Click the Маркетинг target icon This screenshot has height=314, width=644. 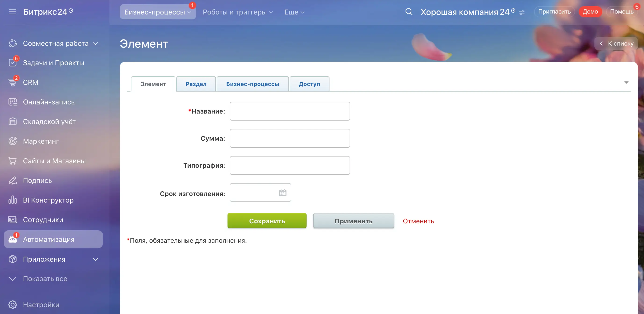pyautogui.click(x=12, y=141)
